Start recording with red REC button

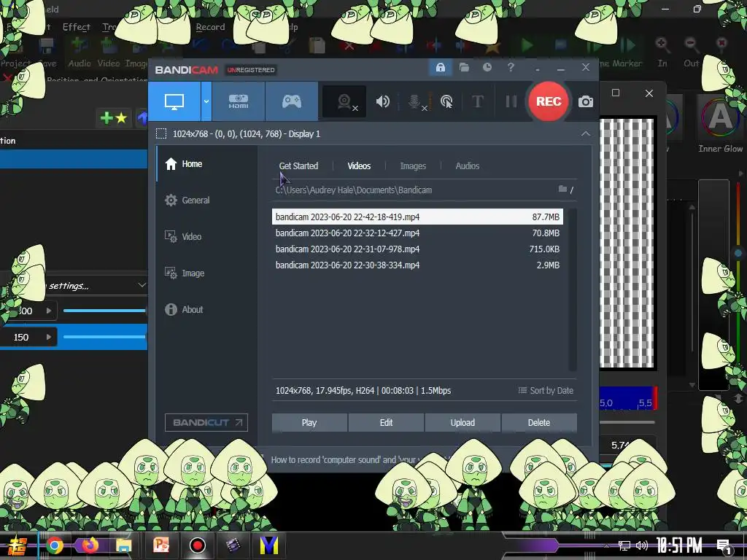pos(549,101)
